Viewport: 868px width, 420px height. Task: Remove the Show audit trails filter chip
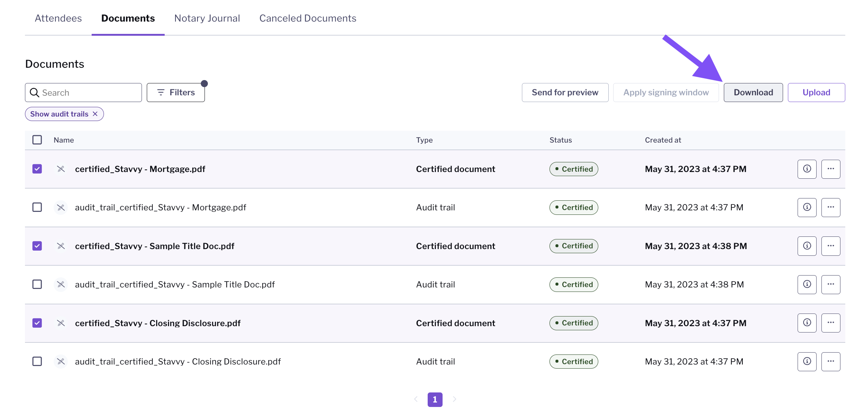coord(95,114)
